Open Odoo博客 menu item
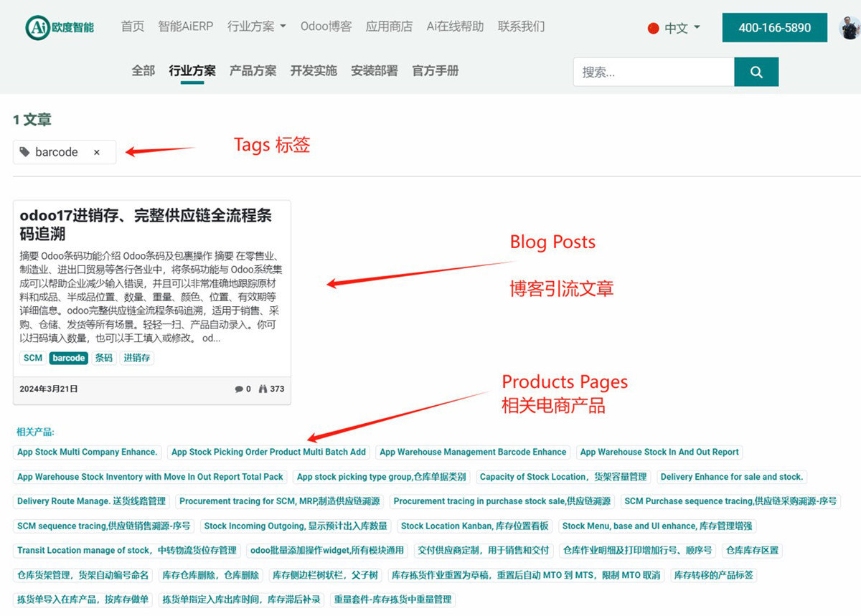Screen dimensions: 861x616 (x=326, y=27)
